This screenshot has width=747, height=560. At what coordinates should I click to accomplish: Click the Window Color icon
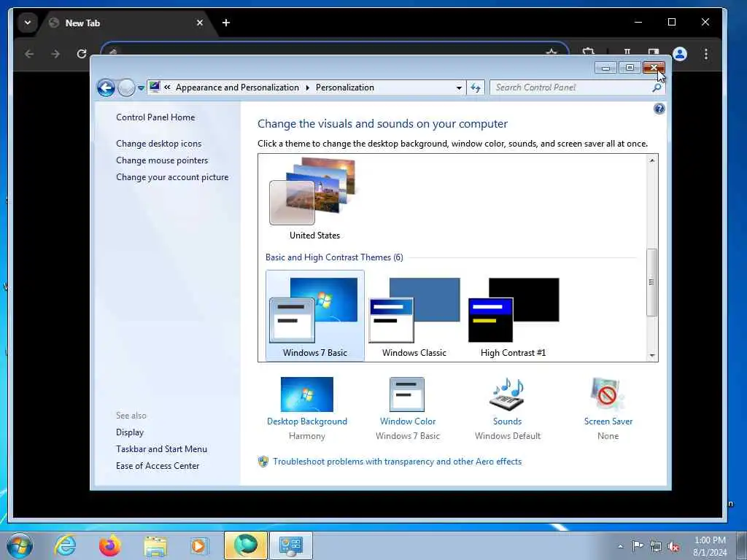coord(407,394)
